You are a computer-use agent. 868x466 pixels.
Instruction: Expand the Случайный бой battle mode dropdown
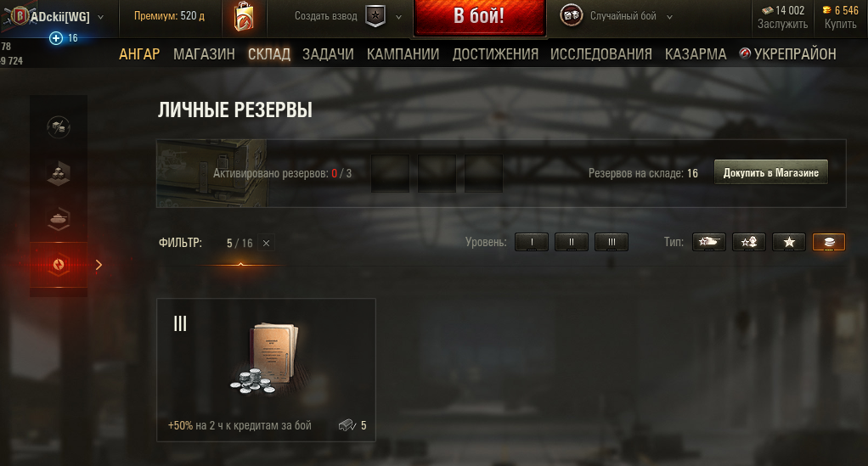tap(669, 17)
